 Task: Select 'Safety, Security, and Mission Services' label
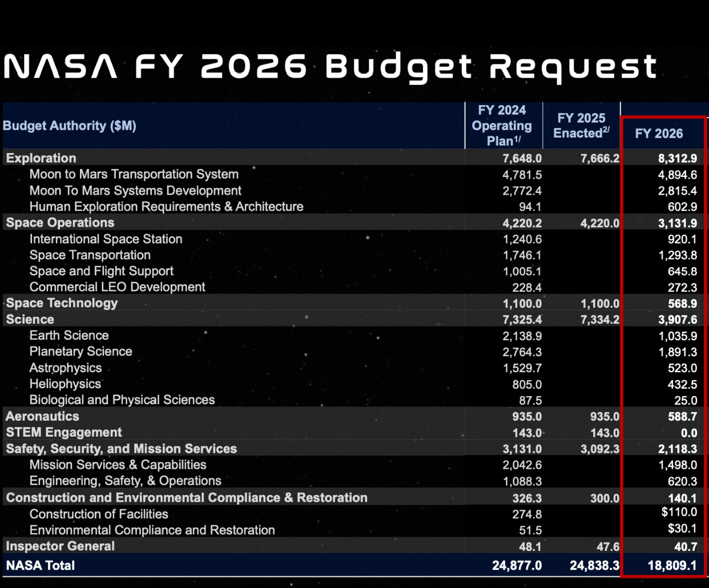121,449
